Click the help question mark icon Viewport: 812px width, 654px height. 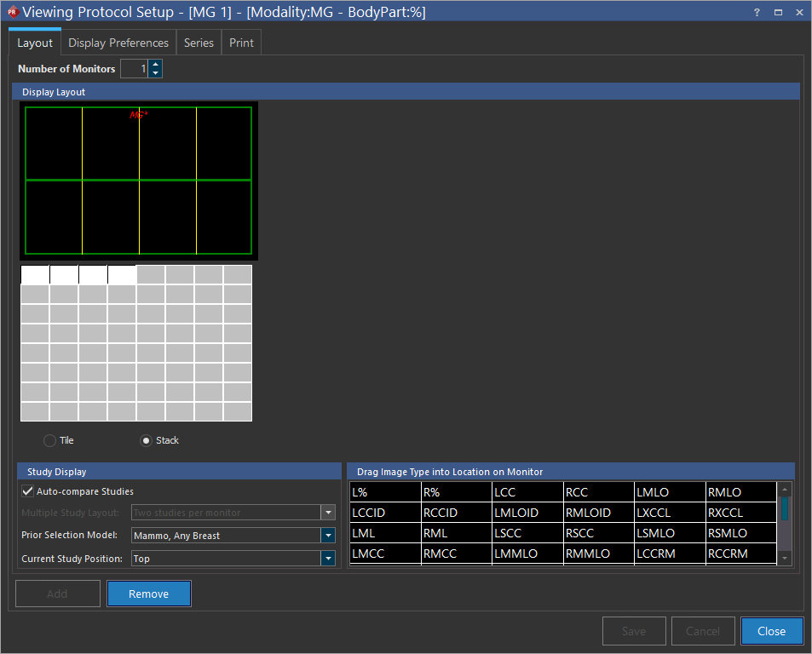coord(757,13)
